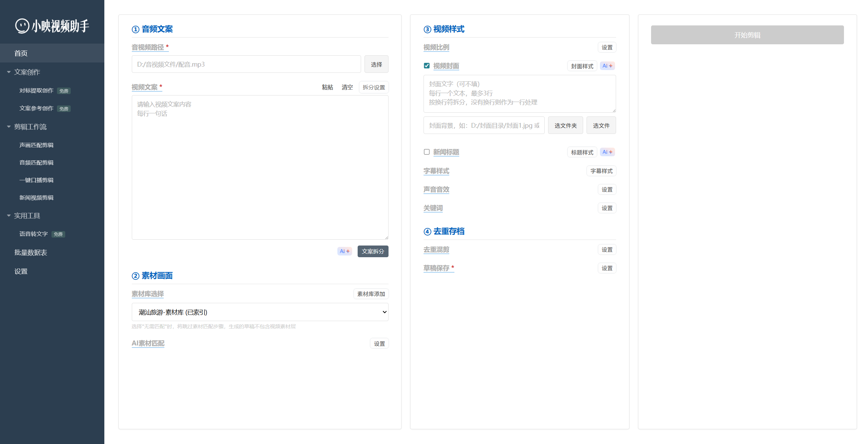Open 设置 for 去重混剪

(x=607, y=250)
